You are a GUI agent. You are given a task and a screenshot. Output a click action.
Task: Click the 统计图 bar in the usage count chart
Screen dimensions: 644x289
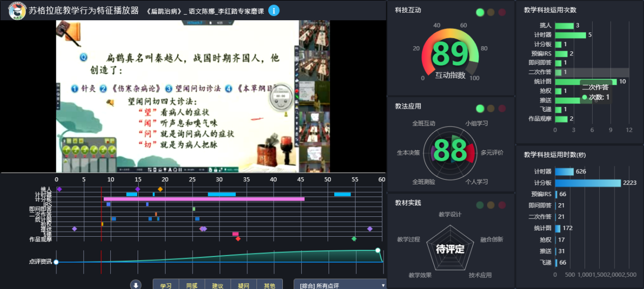coord(586,81)
